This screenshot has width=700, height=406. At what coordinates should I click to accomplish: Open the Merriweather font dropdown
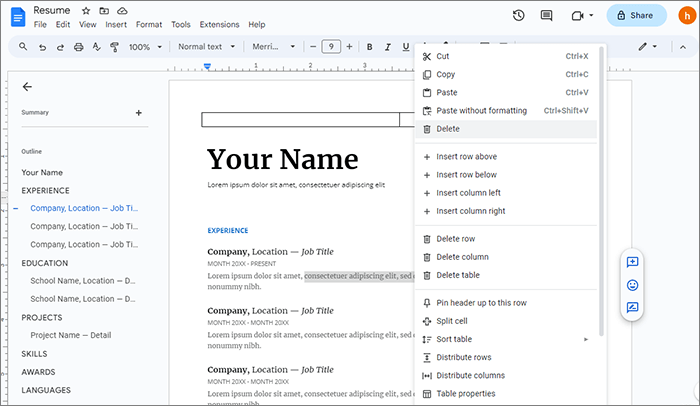274,46
